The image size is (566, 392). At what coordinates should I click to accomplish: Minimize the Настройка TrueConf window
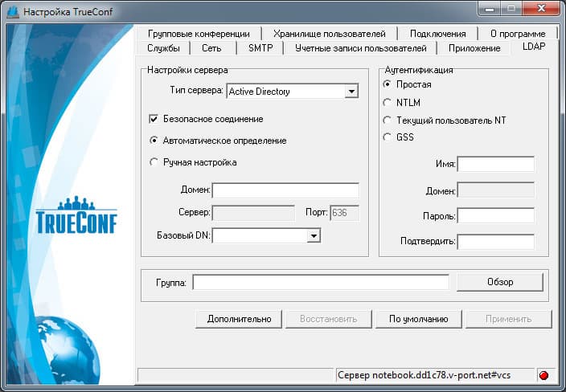point(489,8)
